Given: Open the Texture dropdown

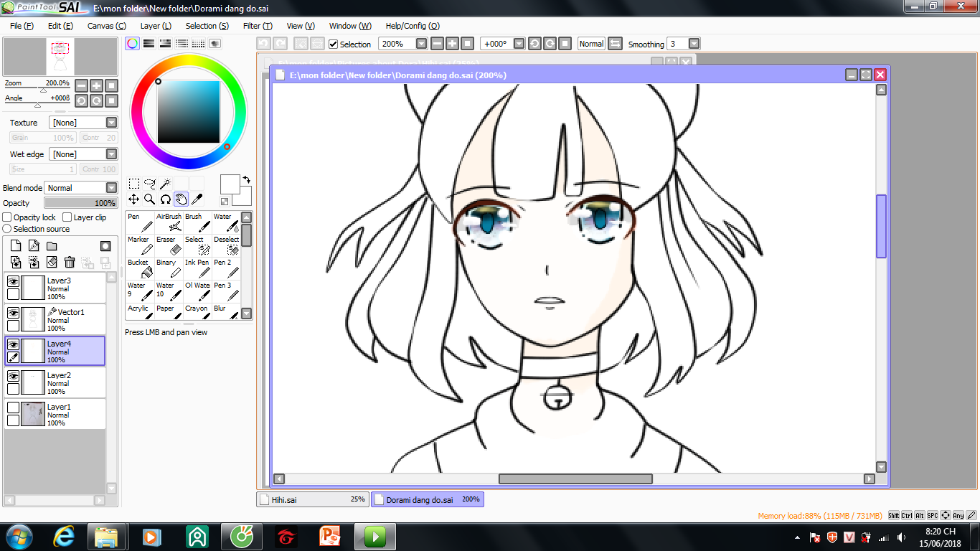Looking at the screenshot, I should click(x=111, y=123).
